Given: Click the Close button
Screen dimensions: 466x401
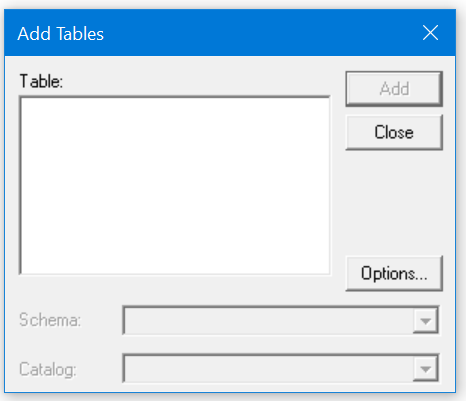Looking at the screenshot, I should tap(394, 132).
